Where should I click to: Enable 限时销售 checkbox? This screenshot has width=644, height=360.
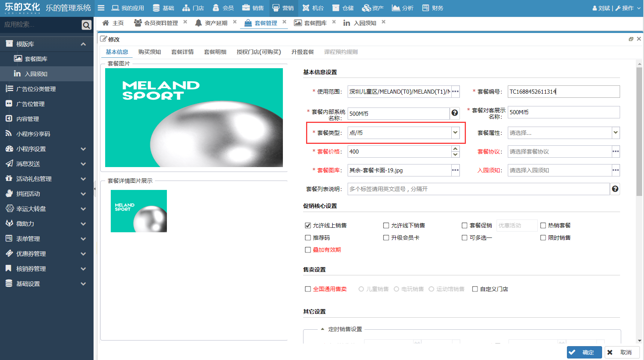click(543, 238)
